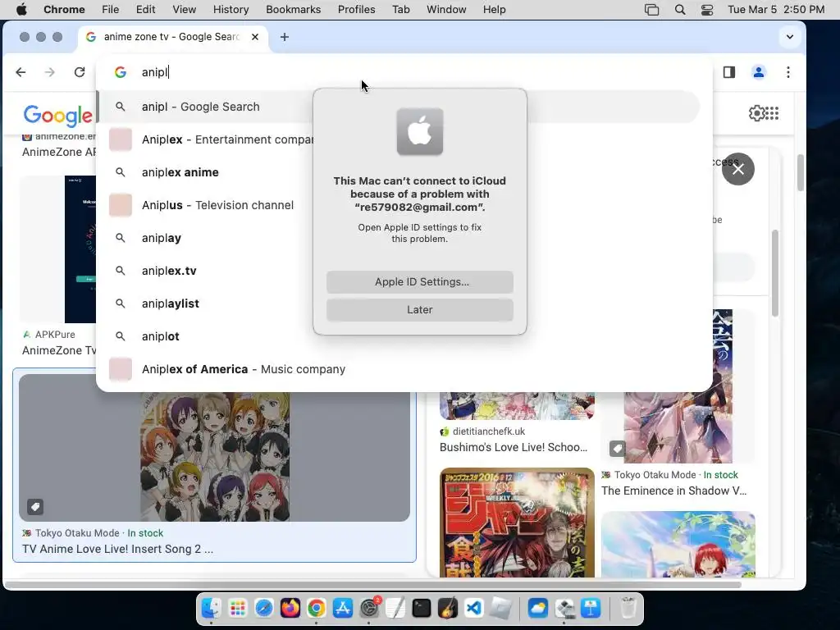840x630 pixels.
Task: Close the anime zone tv tab
Action: tap(255, 37)
